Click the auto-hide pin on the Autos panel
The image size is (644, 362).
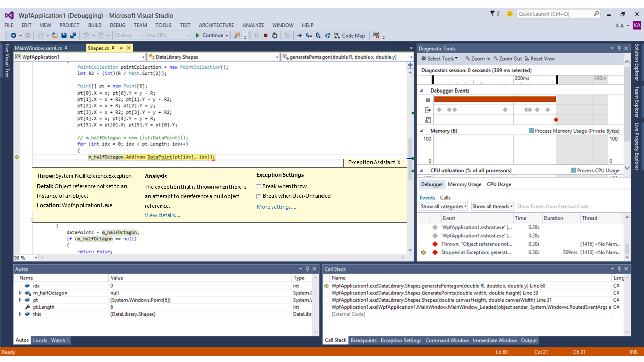point(308,269)
